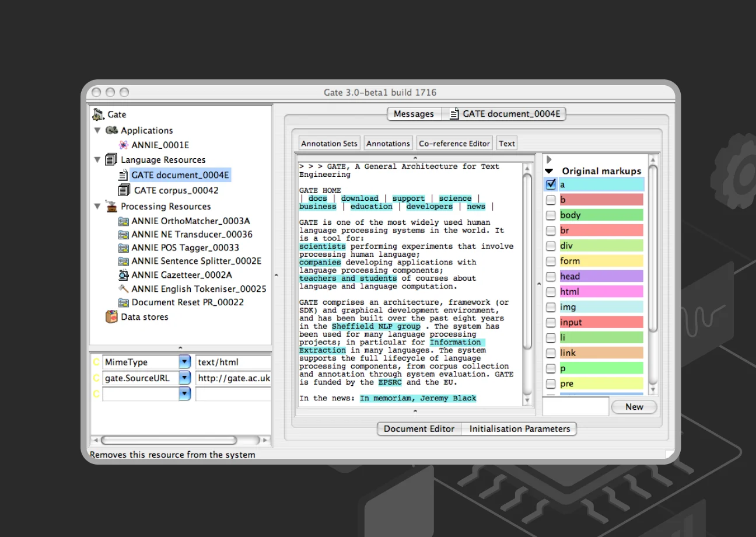The width and height of the screenshot is (756, 537).
Task: Open the Co-reference Editor
Action: point(454,143)
